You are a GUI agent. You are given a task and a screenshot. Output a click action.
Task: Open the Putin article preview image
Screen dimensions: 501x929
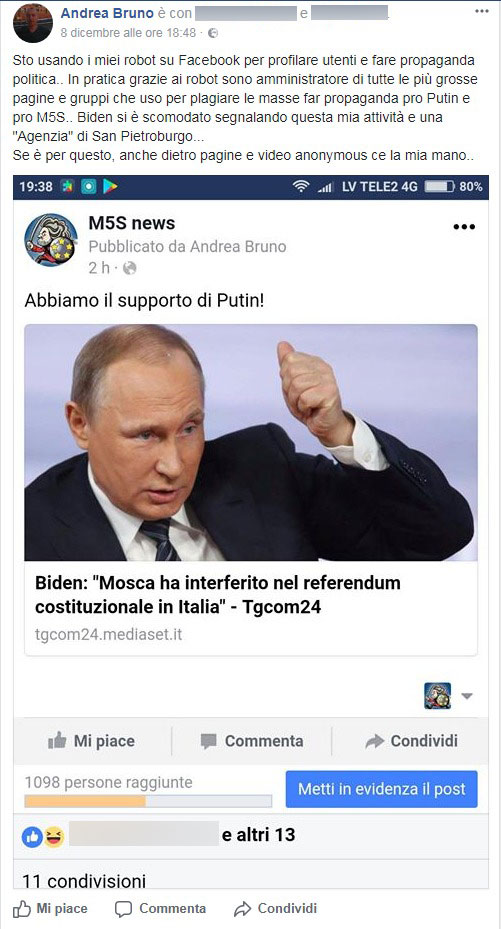click(250, 443)
